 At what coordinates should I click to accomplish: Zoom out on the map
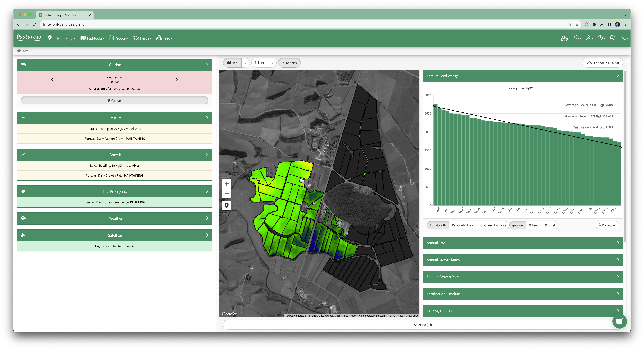click(227, 194)
